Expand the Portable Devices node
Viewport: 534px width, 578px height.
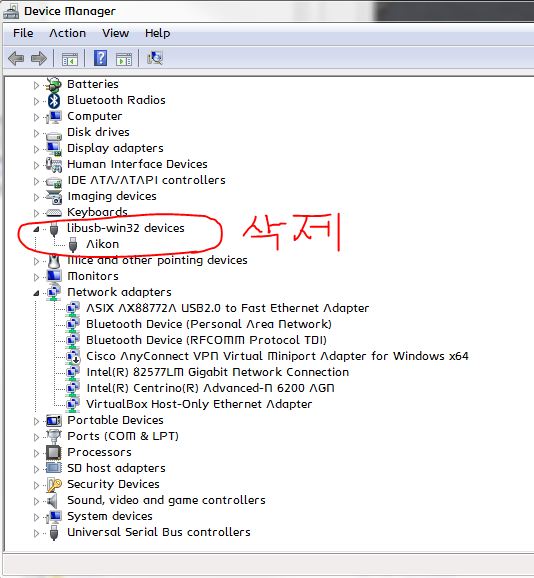coord(36,421)
